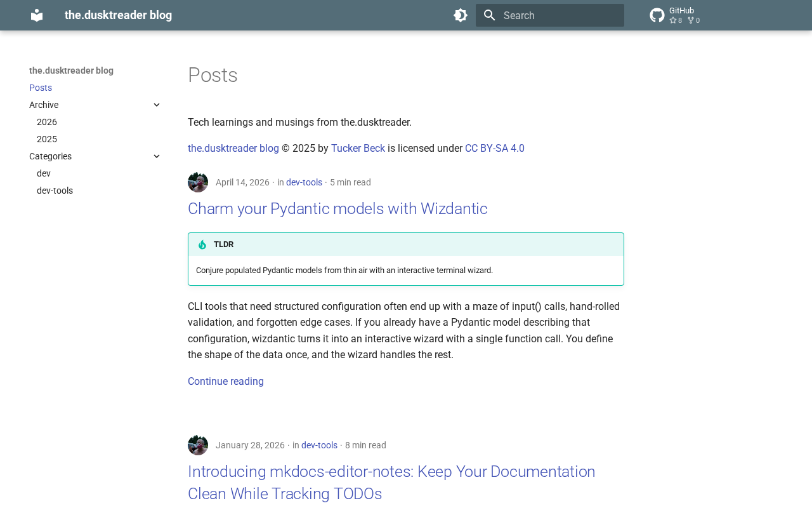Click the '8 min read' text
This screenshot has height=508, width=812.
pyautogui.click(x=365, y=445)
